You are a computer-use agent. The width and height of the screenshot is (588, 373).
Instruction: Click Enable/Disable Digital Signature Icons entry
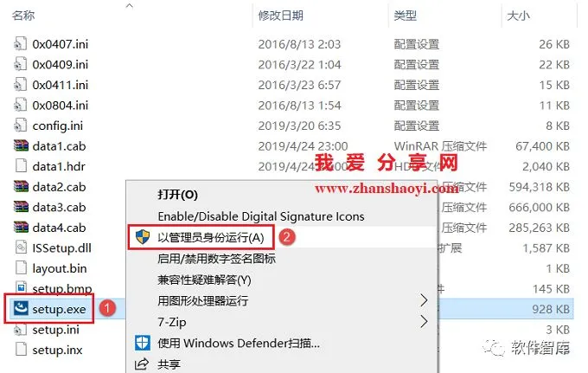click(261, 216)
